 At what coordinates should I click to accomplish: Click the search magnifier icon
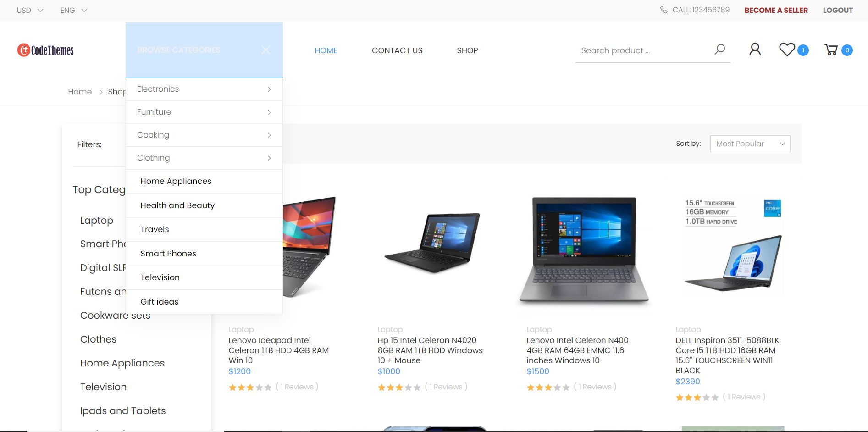(x=719, y=49)
